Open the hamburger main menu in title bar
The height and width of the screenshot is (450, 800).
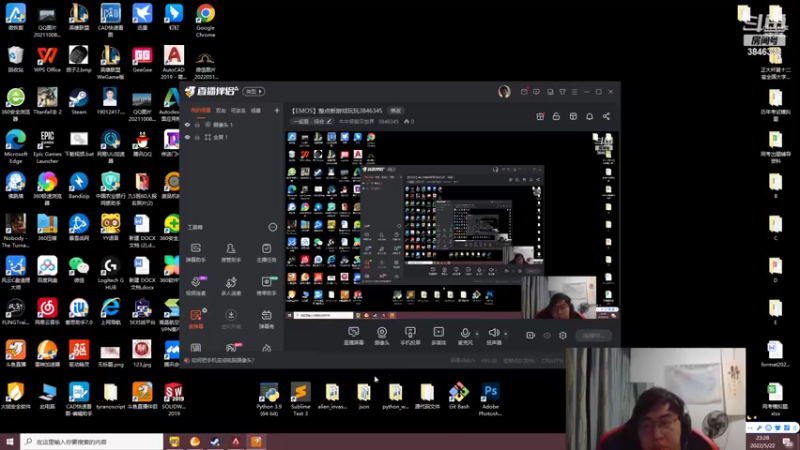pyautogui.click(x=574, y=92)
